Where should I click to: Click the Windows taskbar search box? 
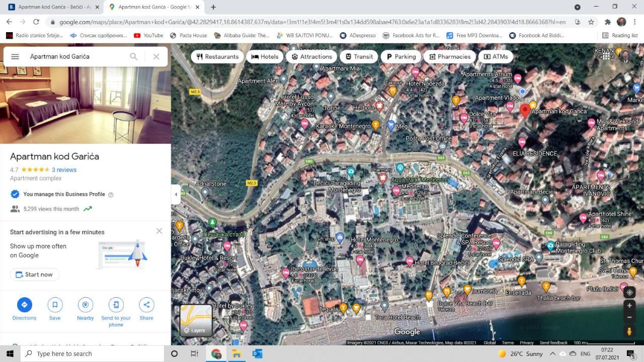tap(93, 353)
